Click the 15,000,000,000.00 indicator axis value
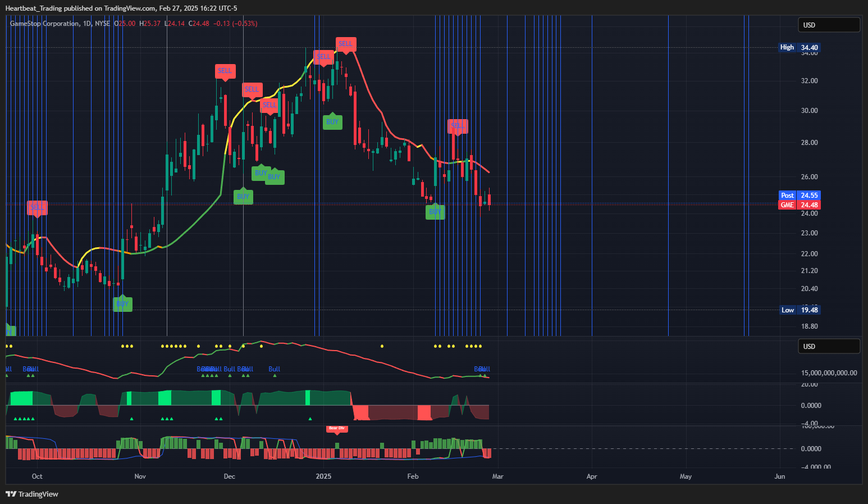868x504 pixels. 829,373
